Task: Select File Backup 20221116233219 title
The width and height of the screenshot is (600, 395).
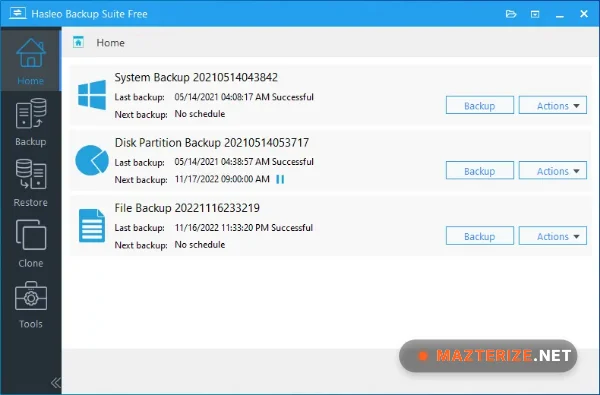Action: coord(187,208)
